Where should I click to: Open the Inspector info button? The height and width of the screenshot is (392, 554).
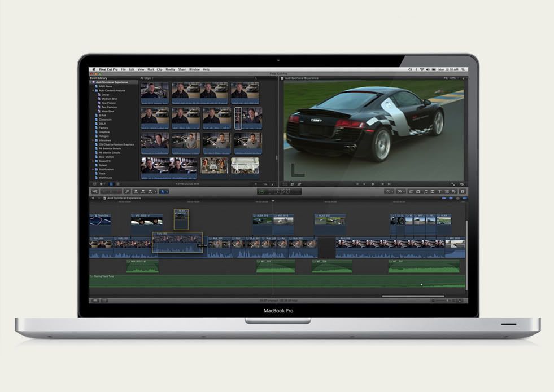point(463,192)
